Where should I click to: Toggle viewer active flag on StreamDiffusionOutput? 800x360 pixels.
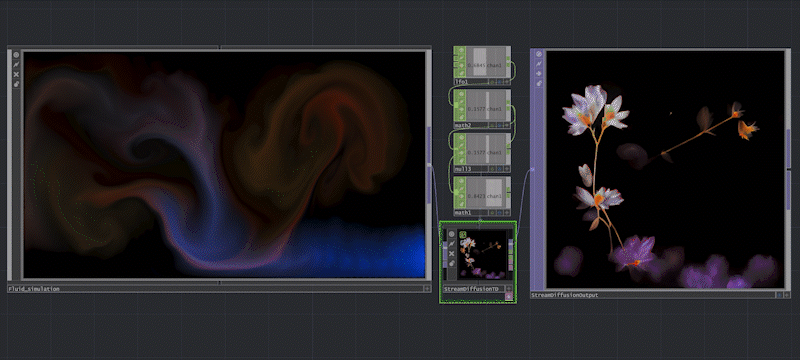point(539,54)
